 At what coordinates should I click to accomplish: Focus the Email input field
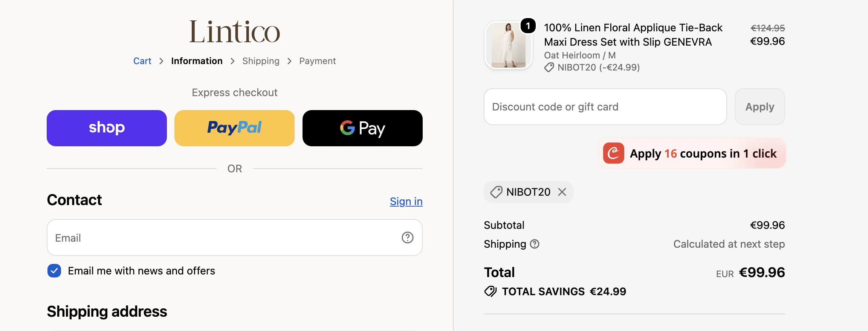pos(234,238)
